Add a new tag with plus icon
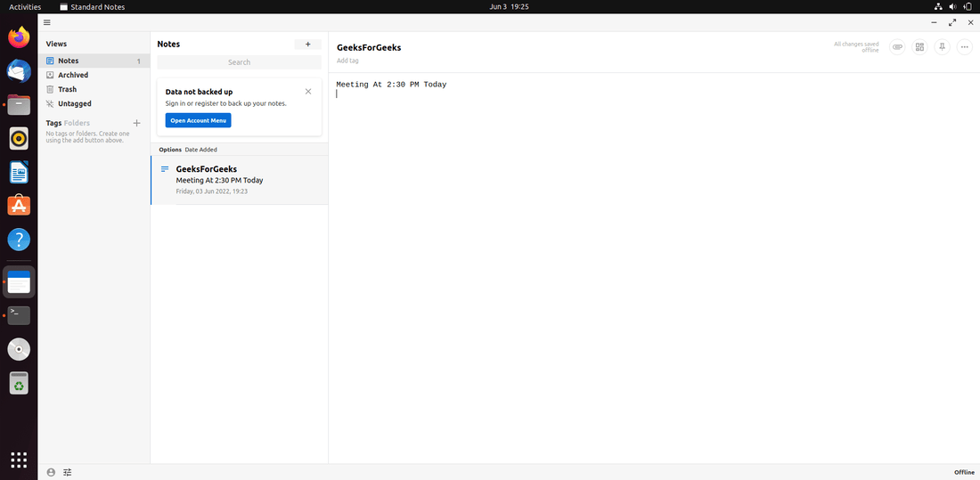Screen dimensions: 980x480 [x=137, y=123]
